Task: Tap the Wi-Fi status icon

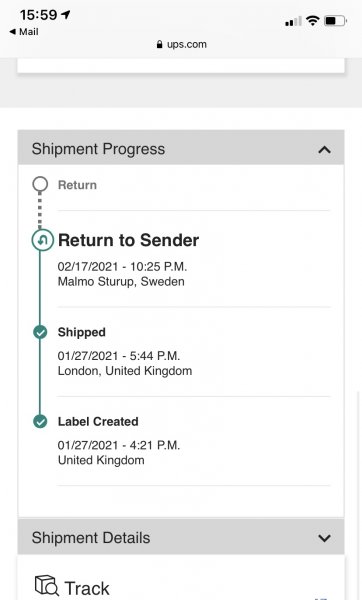Action: (313, 21)
